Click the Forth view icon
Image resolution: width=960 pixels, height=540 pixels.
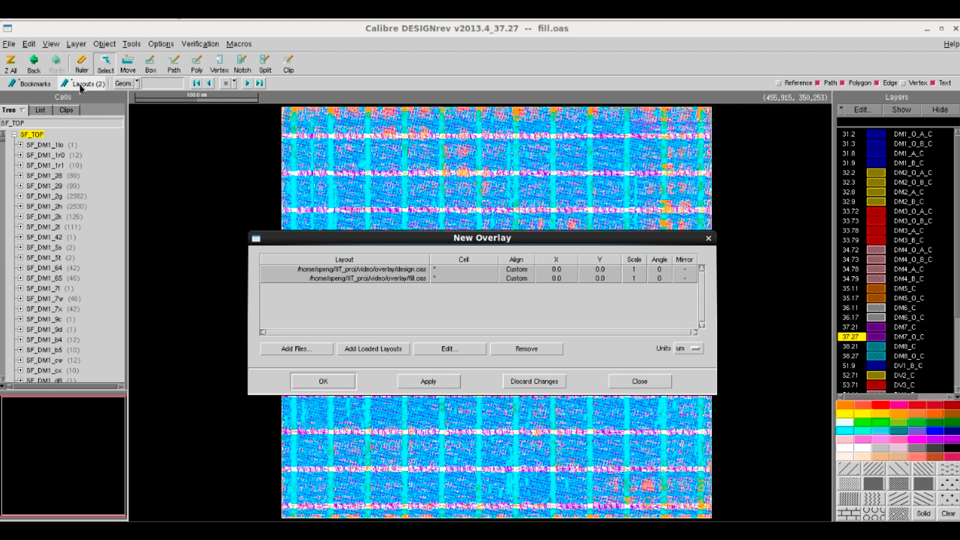point(56,63)
